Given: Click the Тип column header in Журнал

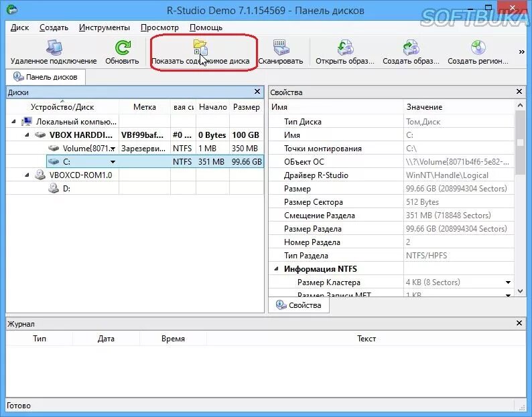Looking at the screenshot, I should tap(40, 339).
